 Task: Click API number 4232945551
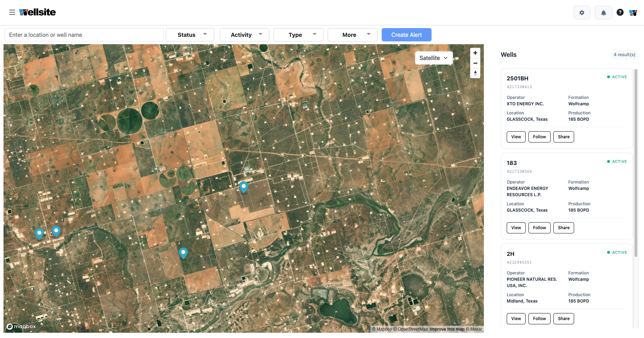coord(519,263)
